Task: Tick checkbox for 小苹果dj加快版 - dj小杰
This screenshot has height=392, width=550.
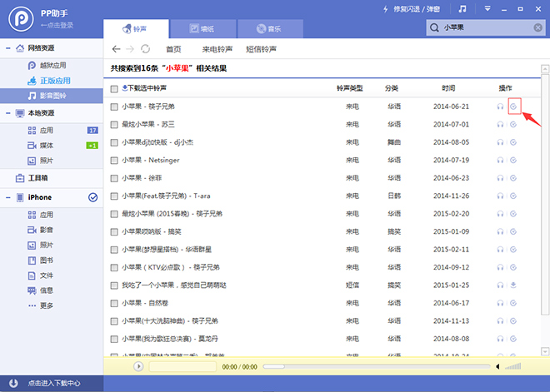Action: 114,142
